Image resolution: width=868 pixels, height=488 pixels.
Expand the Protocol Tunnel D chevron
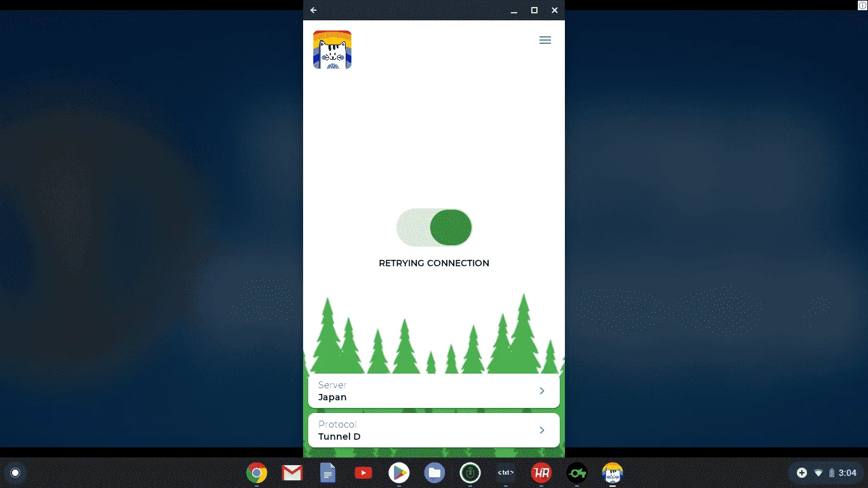(x=542, y=430)
